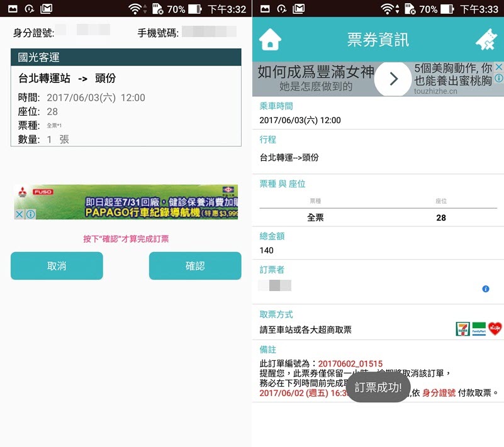Tap the 身分證號 field value
The height and width of the screenshot is (447, 504).
pos(82,30)
